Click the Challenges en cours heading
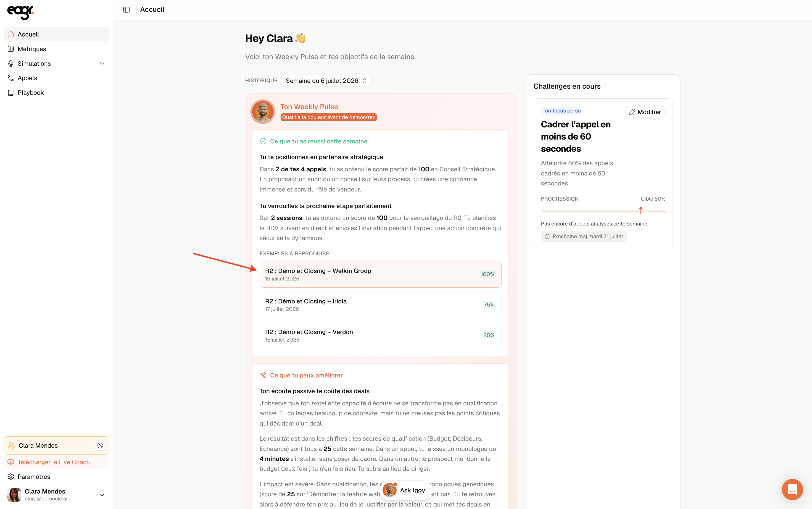812x509 pixels. tap(567, 86)
